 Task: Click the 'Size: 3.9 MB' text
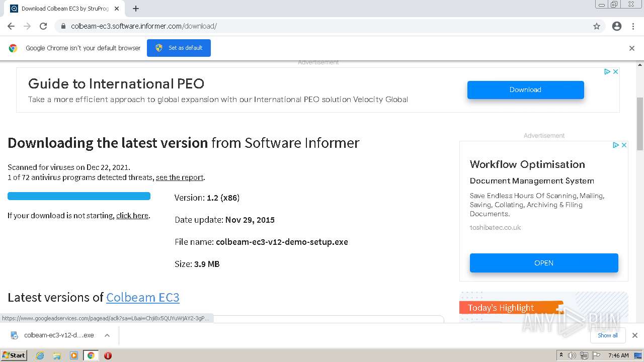(x=197, y=264)
